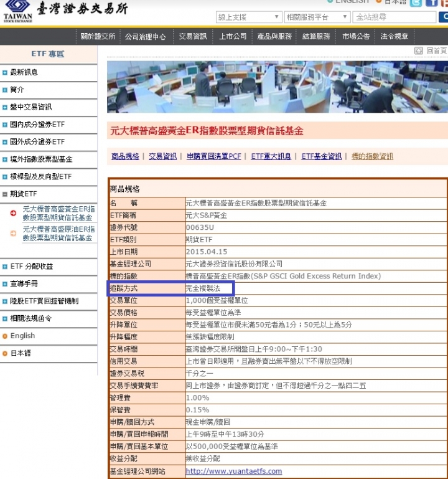Switch to the 交易資訊 tab link

click(x=162, y=156)
